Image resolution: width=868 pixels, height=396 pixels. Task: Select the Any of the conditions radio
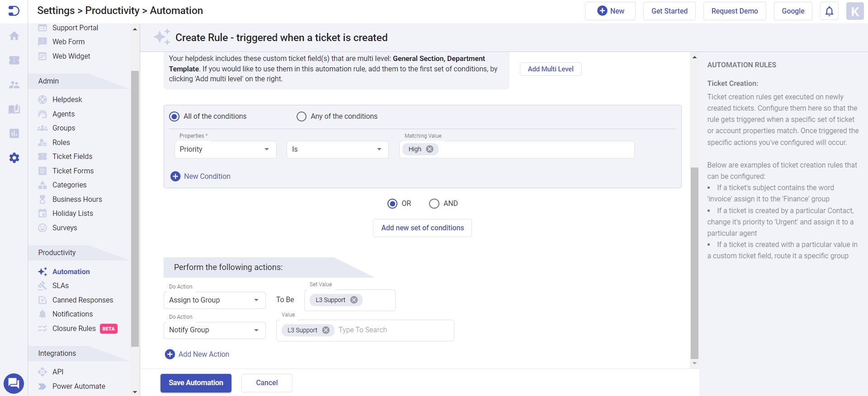[302, 116]
